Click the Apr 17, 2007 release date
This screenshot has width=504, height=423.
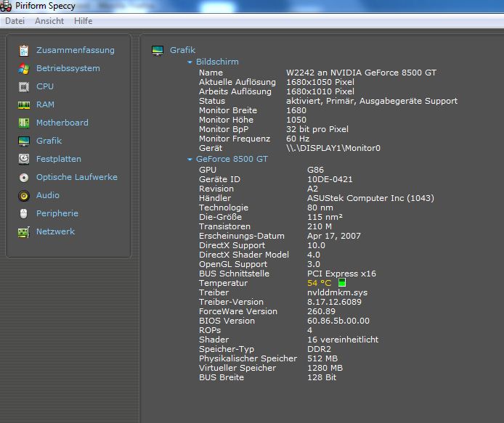[x=334, y=236]
